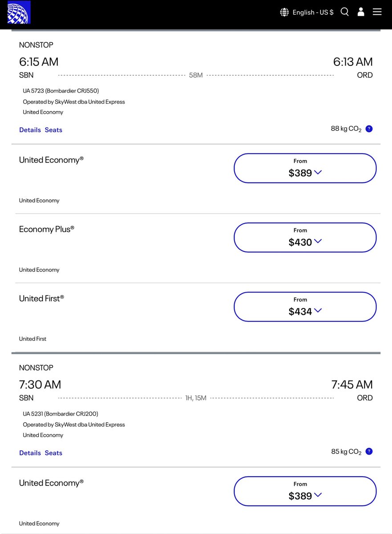Click the UA 5231 Bombardier CRJ200 flight info
This screenshot has width=392, height=534.
61,414
